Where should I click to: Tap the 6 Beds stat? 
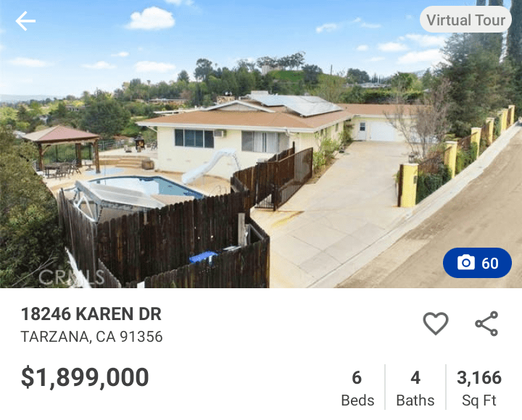point(357,387)
